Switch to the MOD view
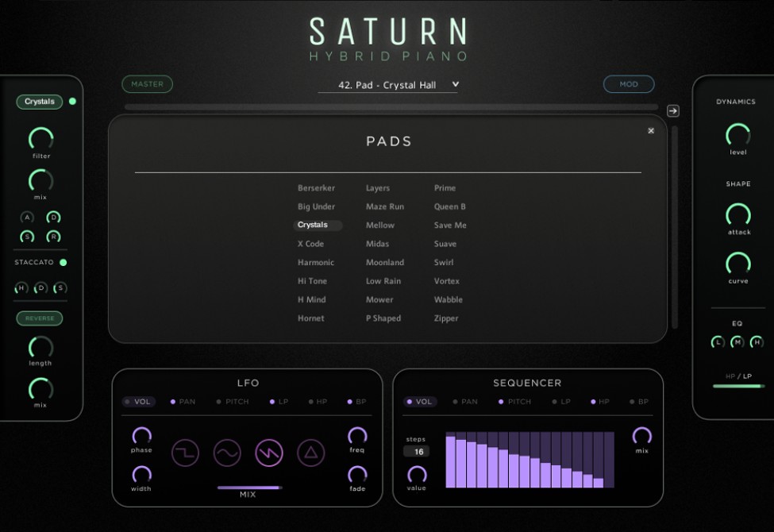Image resolution: width=774 pixels, height=532 pixels. [629, 83]
